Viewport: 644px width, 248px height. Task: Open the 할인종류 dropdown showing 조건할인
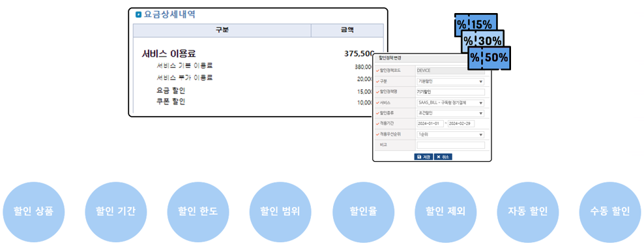pos(450,113)
